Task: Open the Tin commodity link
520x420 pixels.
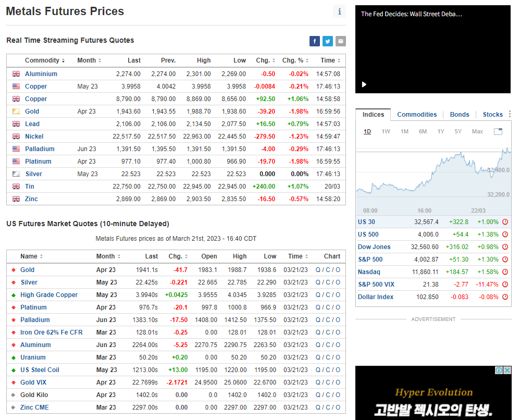Action: [30, 187]
